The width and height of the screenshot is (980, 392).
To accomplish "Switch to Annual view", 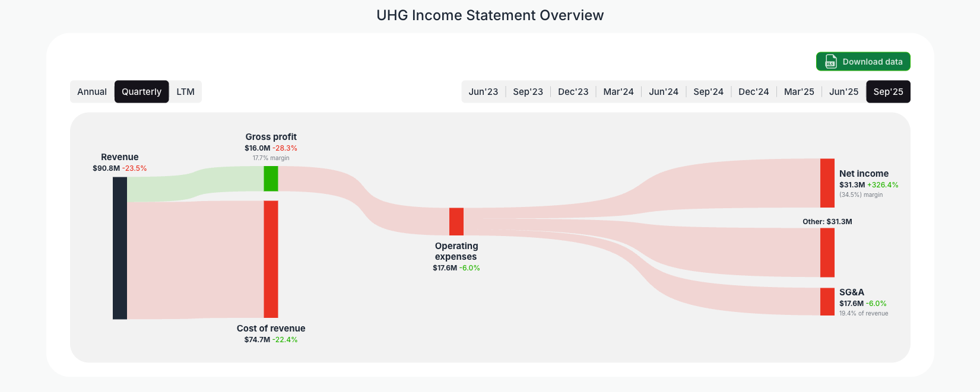I will click(x=92, y=91).
